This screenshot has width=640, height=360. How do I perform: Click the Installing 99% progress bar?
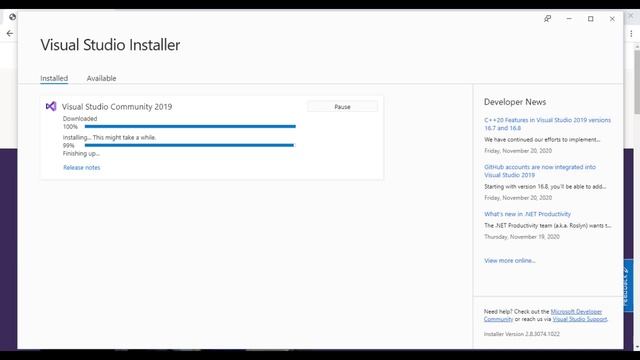189,145
